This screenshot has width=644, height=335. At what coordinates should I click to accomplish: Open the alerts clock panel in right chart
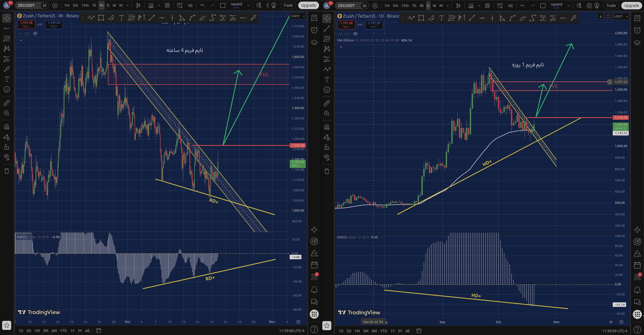click(637, 30)
